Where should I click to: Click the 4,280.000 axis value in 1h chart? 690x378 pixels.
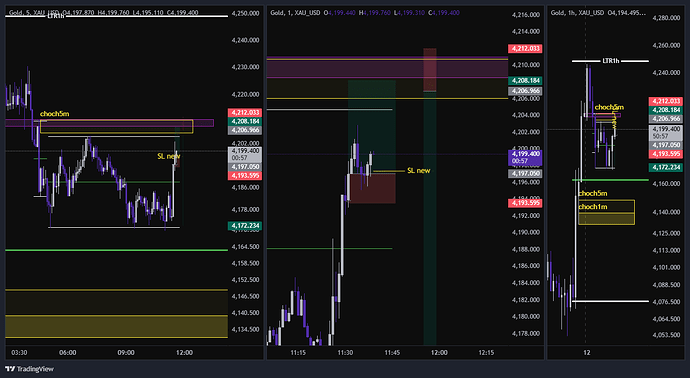tap(667, 18)
